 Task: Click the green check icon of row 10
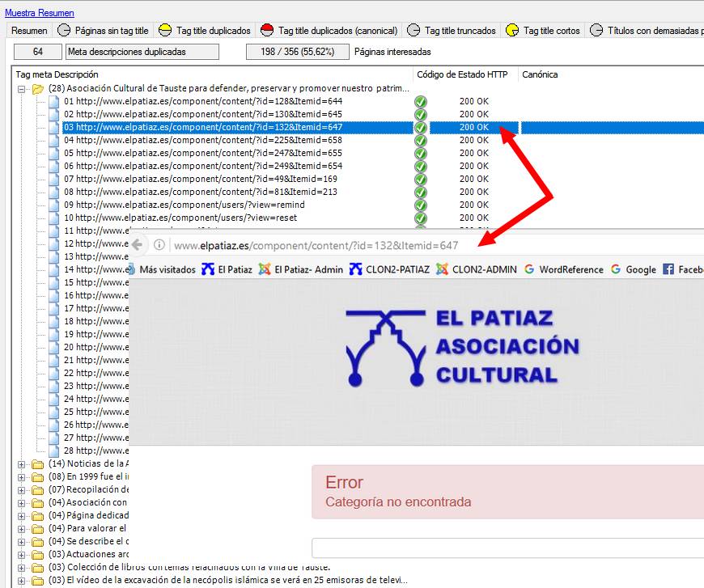tap(421, 218)
